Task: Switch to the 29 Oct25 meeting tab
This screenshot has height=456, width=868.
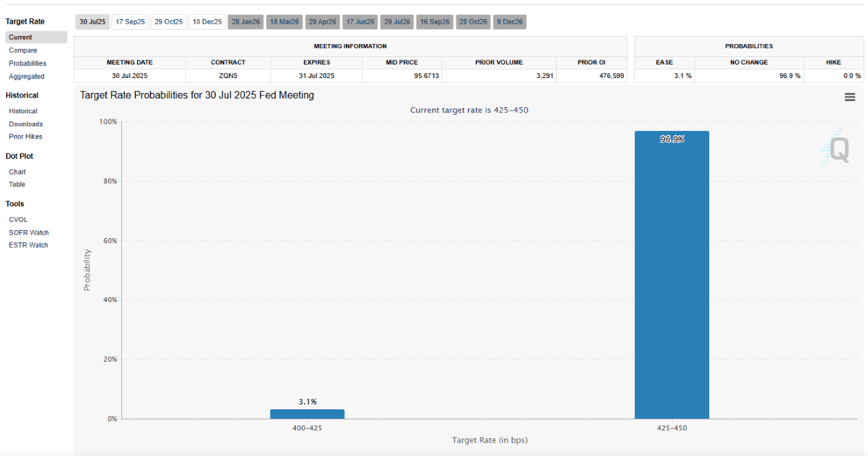Action: [x=168, y=22]
